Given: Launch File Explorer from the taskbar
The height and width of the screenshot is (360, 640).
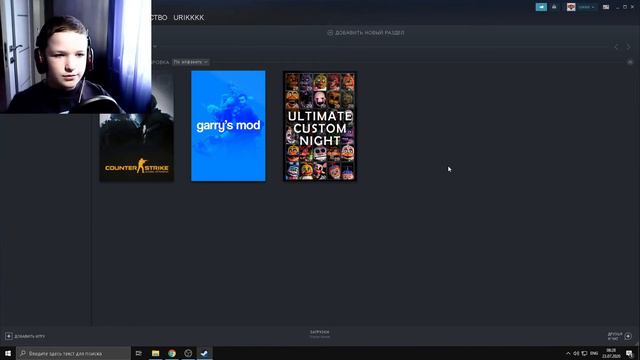Looking at the screenshot, I should tap(156, 353).
